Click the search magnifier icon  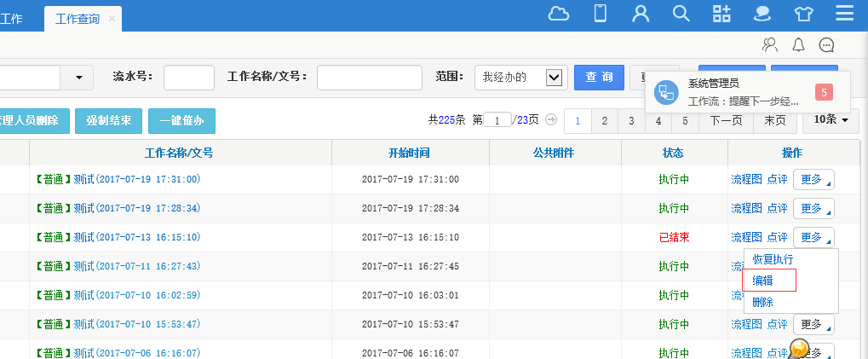(681, 14)
